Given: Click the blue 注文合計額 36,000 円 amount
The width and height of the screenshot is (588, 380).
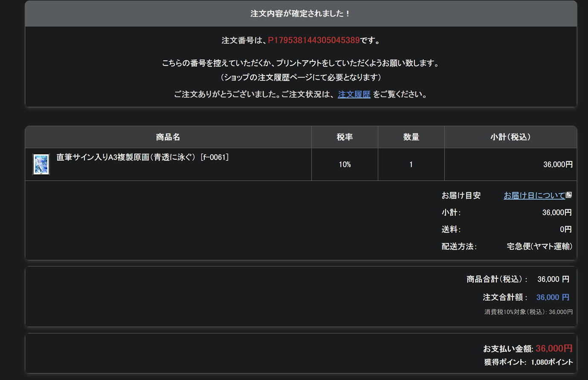Looking at the screenshot, I should point(553,297).
